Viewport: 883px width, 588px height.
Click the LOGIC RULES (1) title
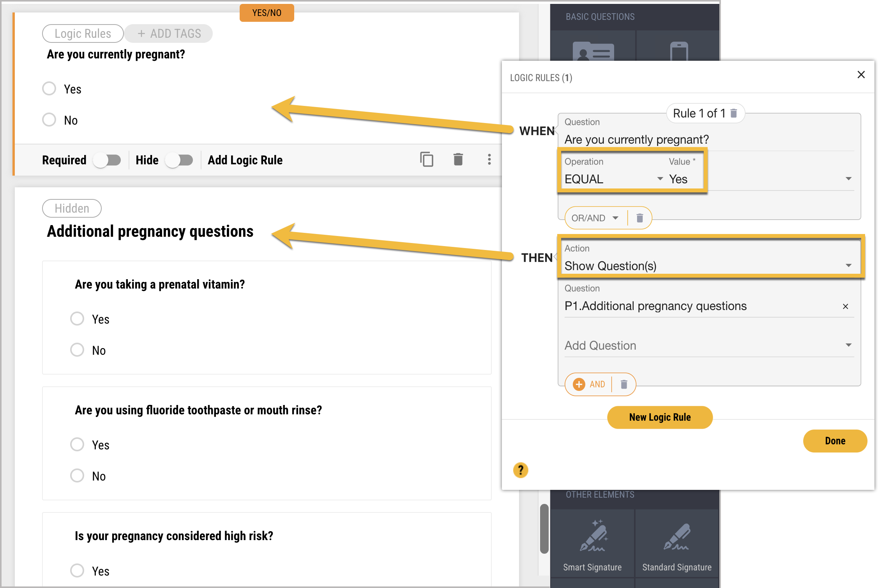point(541,78)
